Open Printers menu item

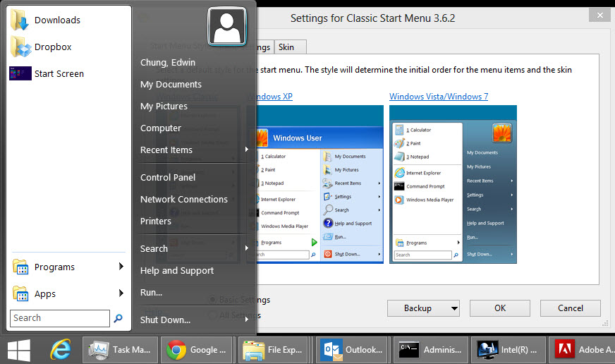(x=155, y=222)
